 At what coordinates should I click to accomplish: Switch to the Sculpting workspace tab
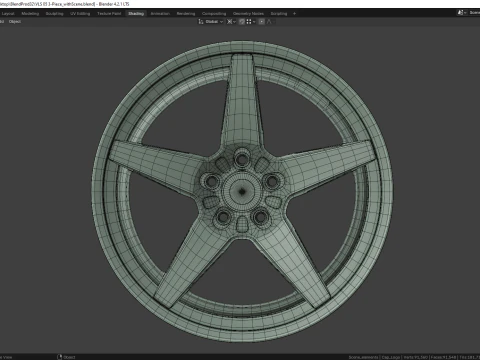pos(54,14)
